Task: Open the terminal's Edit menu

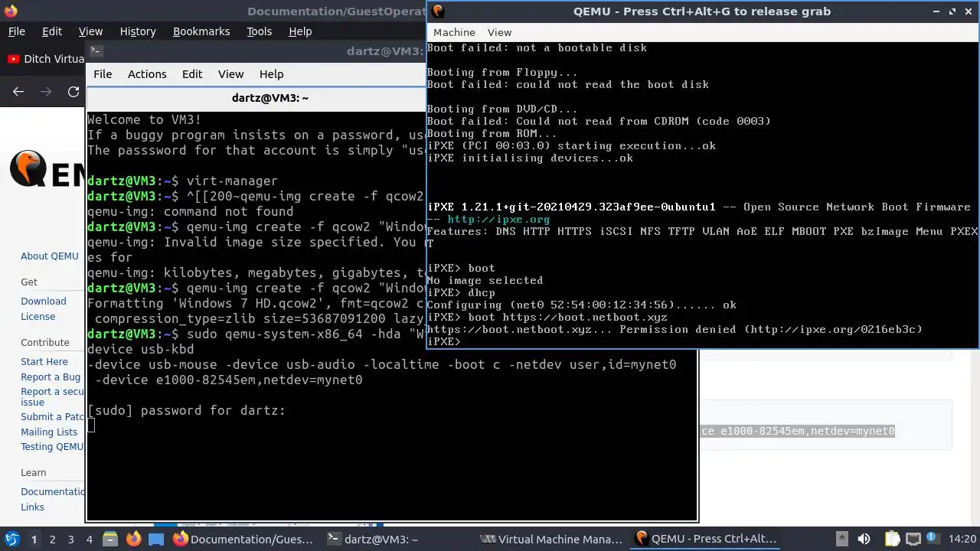Action: point(192,74)
